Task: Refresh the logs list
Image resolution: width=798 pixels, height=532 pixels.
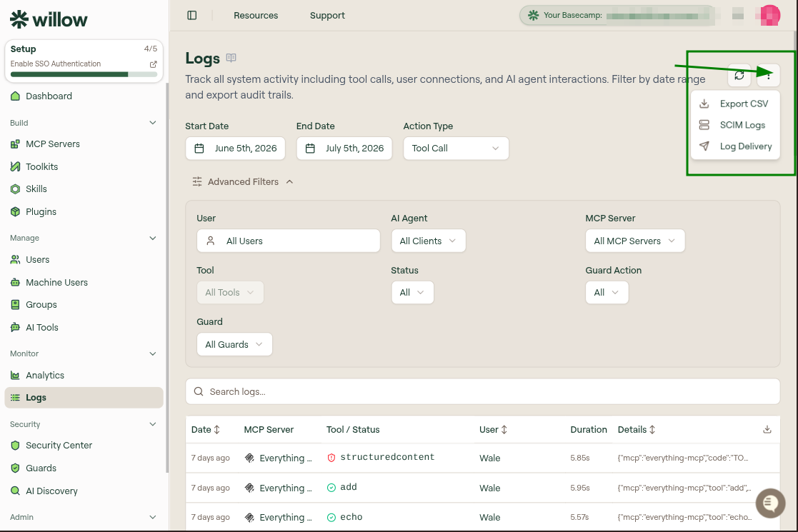Action: pyautogui.click(x=739, y=75)
